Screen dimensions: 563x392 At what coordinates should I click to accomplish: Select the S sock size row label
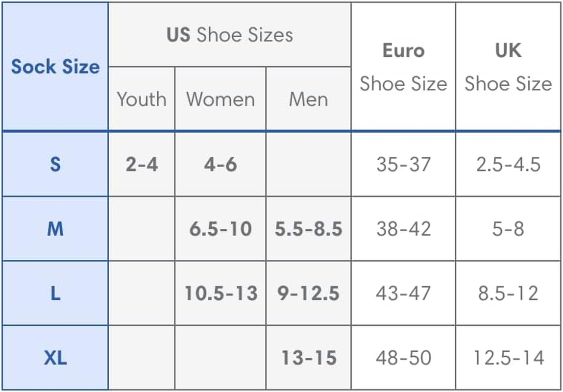pyautogui.click(x=55, y=164)
